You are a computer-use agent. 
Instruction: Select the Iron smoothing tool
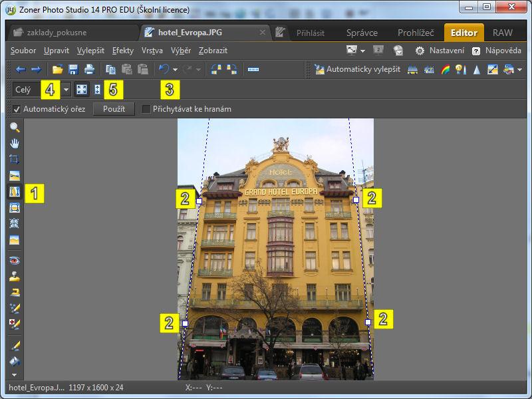[x=15, y=293]
